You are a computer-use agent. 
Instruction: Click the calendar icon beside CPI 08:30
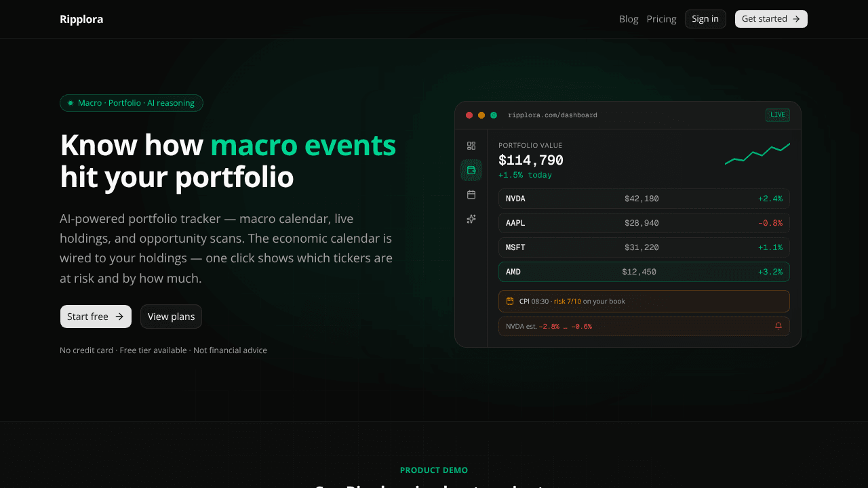[510, 301]
